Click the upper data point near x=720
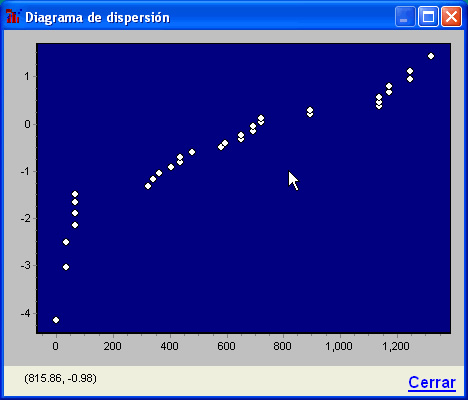Image resolution: width=468 pixels, height=400 pixels. (x=261, y=118)
